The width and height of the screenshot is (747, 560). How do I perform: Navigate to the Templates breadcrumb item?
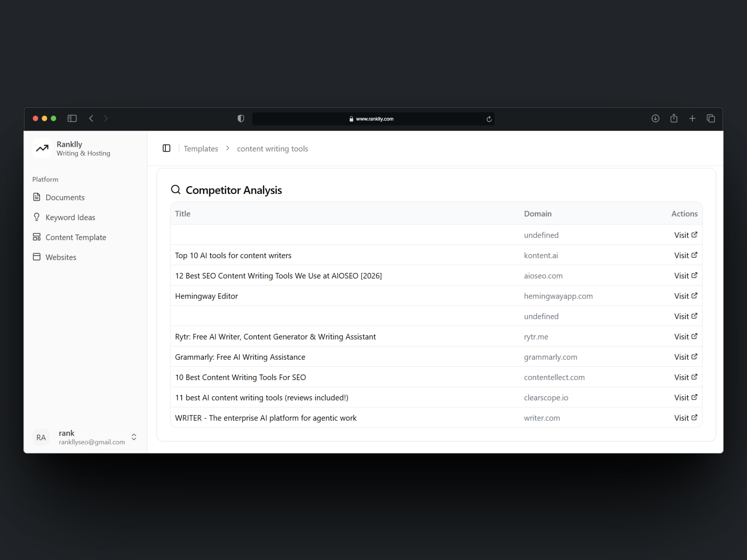point(201,149)
